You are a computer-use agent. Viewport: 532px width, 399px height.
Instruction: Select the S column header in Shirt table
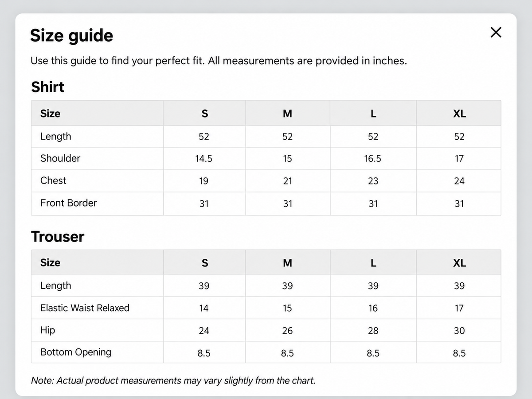[204, 113]
